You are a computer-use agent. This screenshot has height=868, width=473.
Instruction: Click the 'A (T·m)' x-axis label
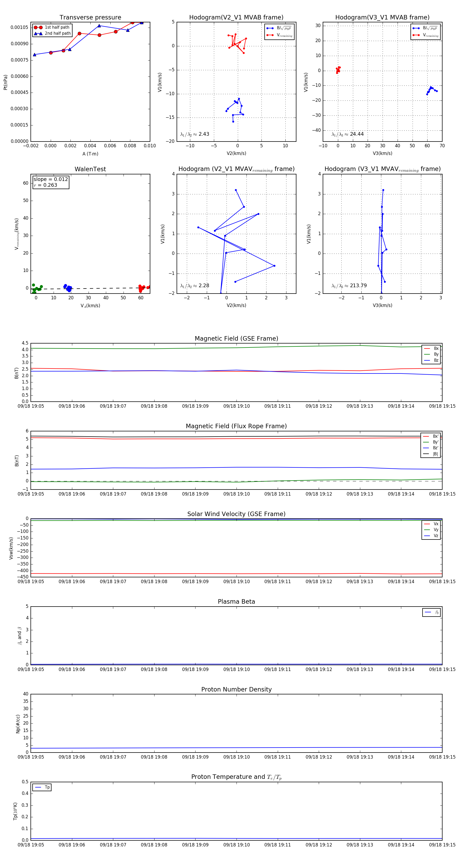tap(90, 154)
